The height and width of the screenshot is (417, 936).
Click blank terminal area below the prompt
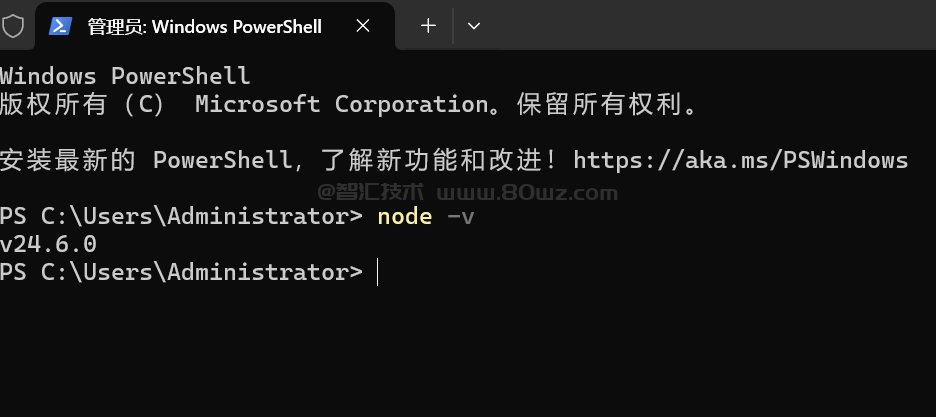[x=468, y=352]
